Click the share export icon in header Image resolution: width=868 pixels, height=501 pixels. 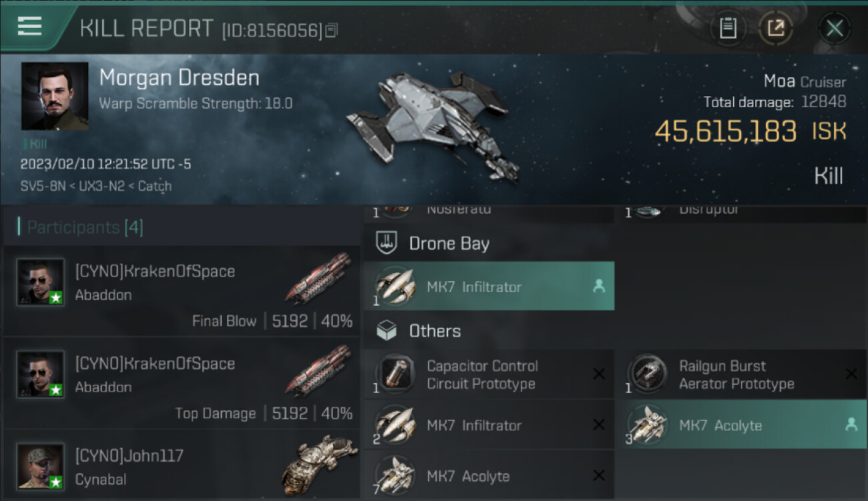point(775,28)
